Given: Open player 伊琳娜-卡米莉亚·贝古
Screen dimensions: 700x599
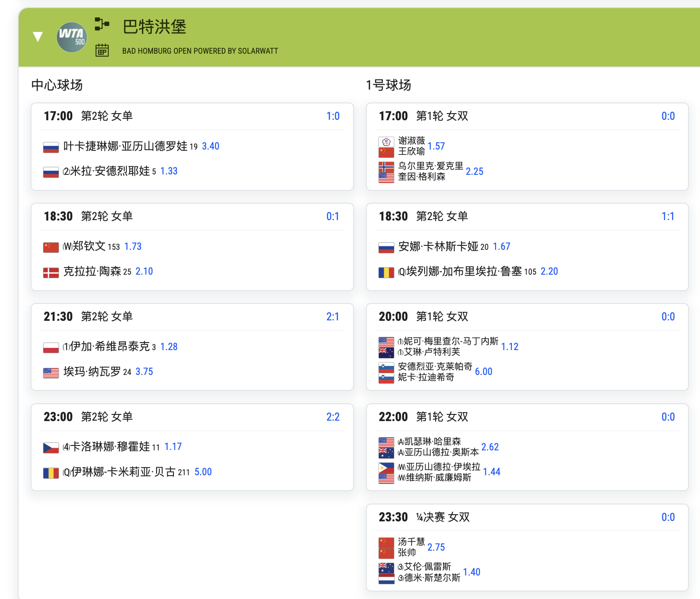Looking at the screenshot, I should pos(124,472).
